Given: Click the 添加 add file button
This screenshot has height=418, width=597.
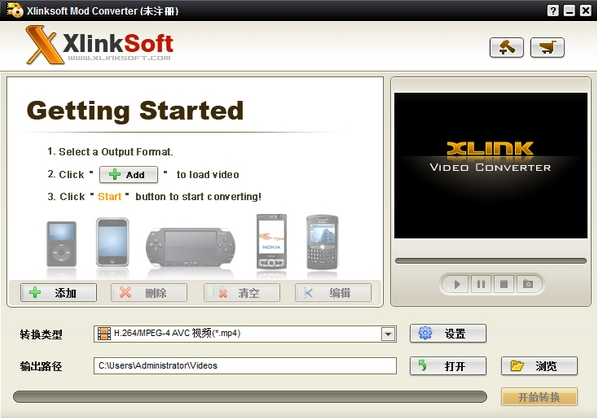Looking at the screenshot, I should [x=58, y=293].
